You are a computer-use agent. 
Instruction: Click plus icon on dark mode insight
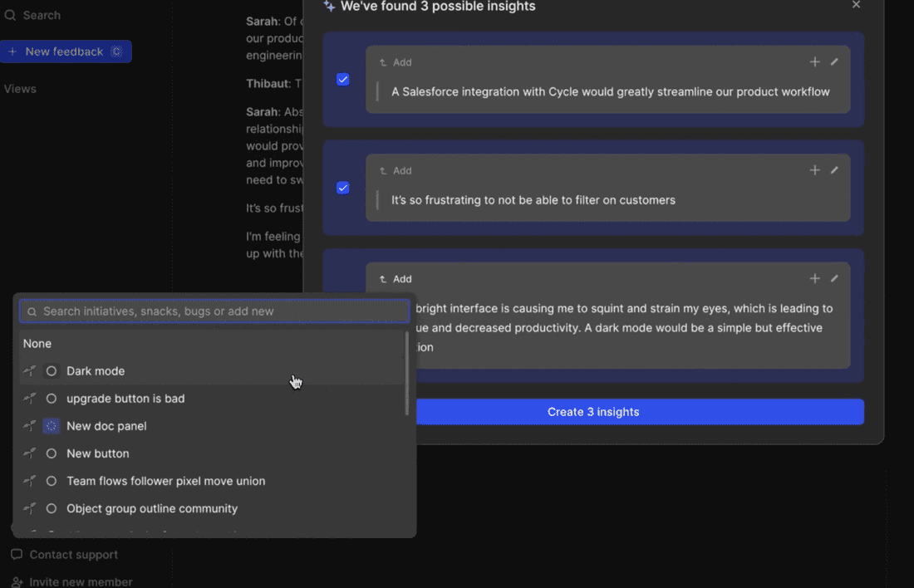814,279
